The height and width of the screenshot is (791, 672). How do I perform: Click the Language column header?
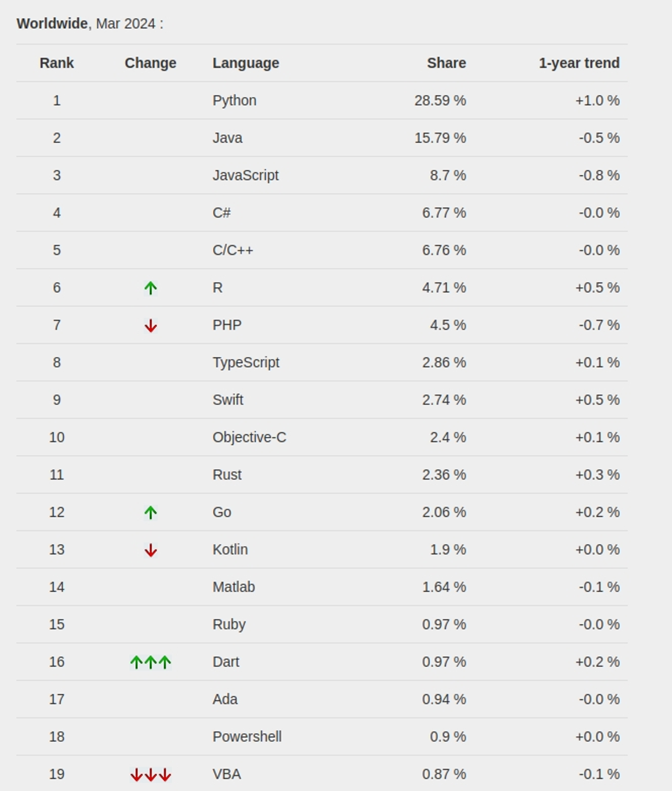coord(246,63)
